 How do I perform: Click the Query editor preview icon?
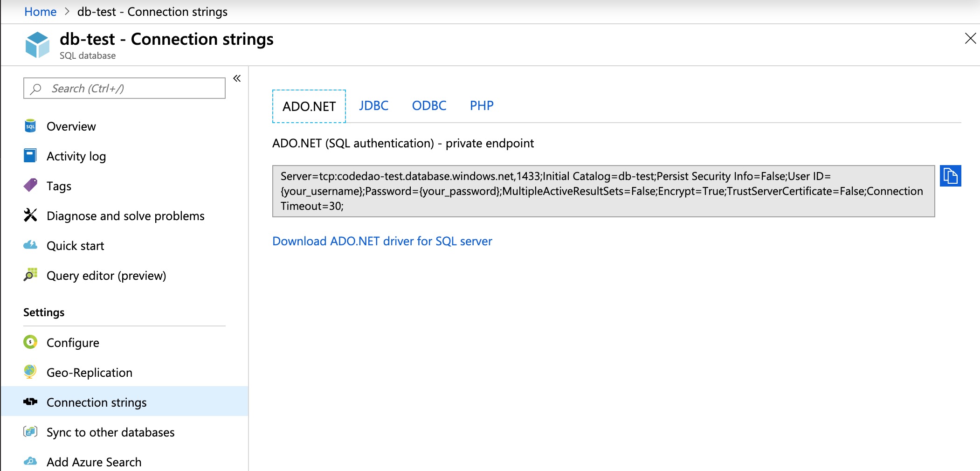click(30, 275)
